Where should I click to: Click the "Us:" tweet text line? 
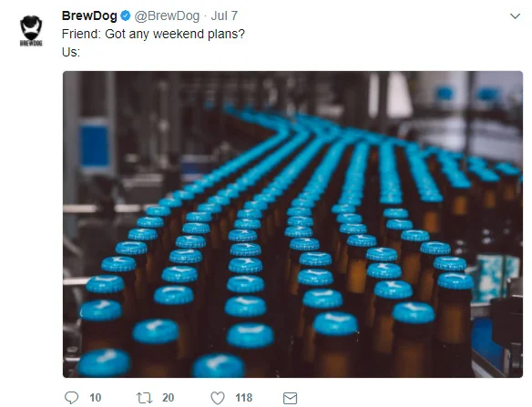click(x=71, y=52)
